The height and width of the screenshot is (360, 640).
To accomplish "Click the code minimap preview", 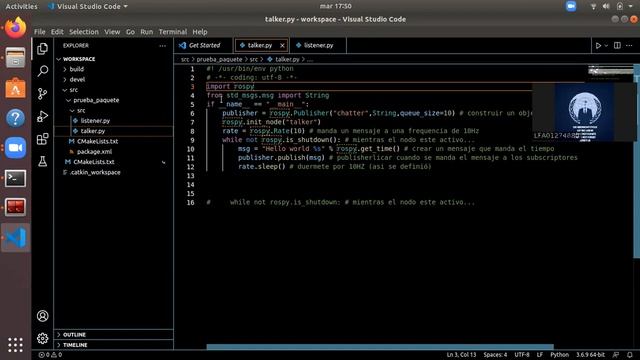I will click(x=610, y=73).
